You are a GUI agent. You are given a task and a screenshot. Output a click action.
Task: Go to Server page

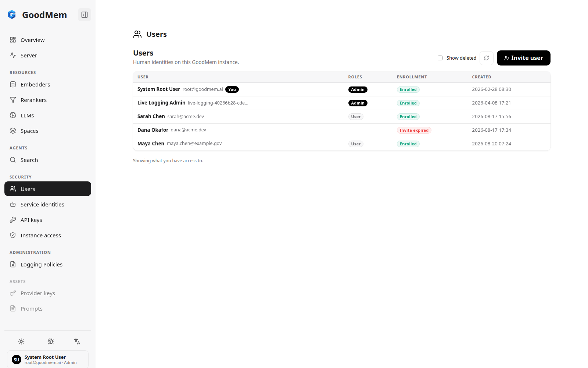coord(48,55)
